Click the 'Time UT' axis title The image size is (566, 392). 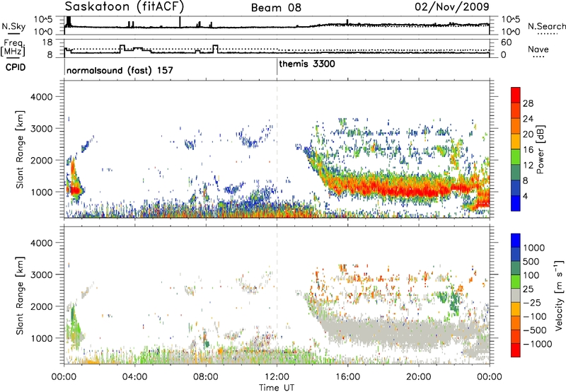tap(277, 388)
